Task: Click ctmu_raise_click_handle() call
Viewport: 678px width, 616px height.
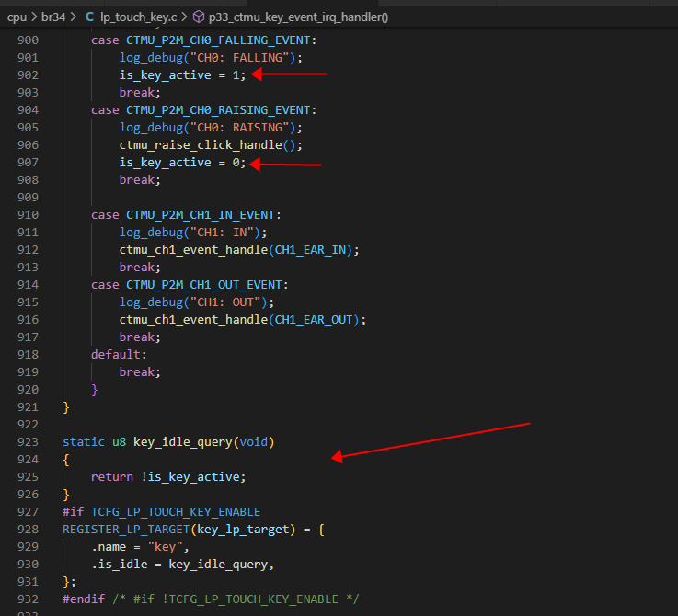Action: coord(211,145)
